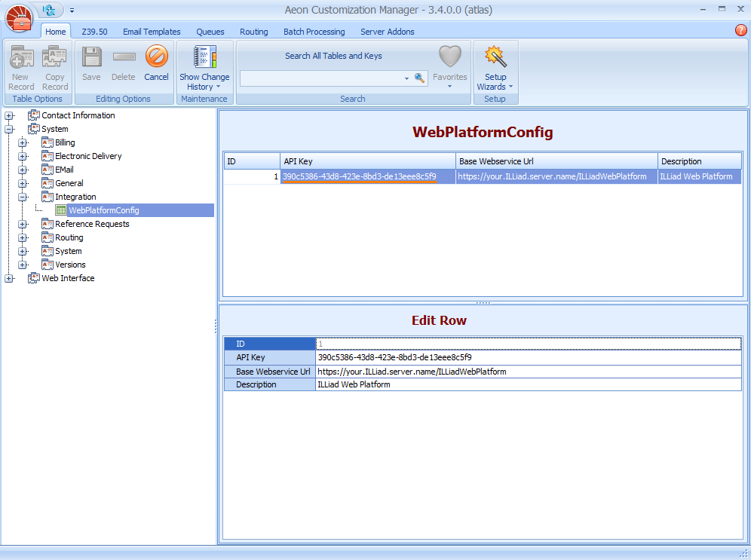The image size is (751, 560).
Task: Click the Search All Tables input field
Action: point(323,78)
